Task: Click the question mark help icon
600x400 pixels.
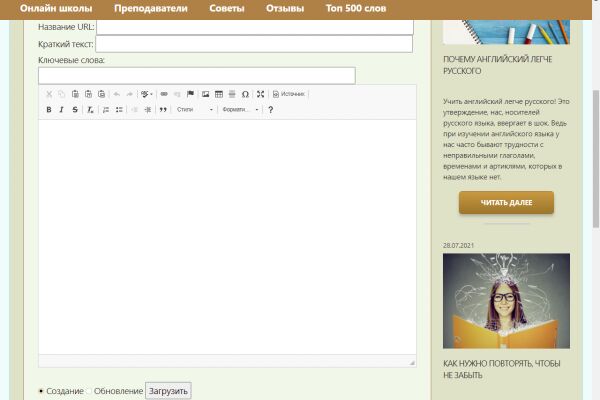Action: 271,110
